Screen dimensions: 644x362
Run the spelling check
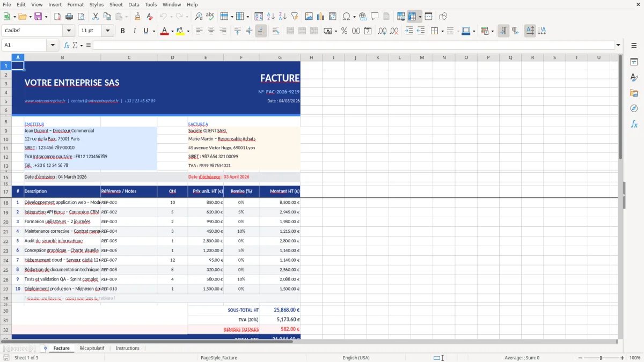pos(210,17)
